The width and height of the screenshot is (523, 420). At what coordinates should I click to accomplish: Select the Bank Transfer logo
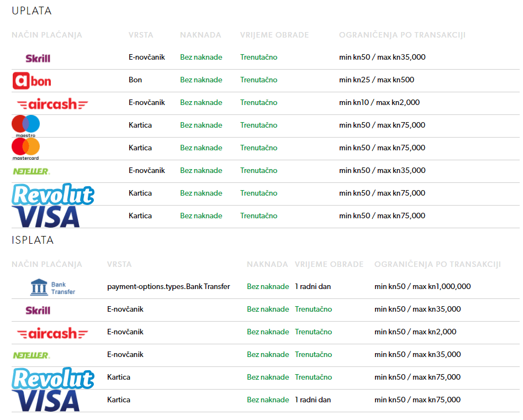tap(52, 287)
